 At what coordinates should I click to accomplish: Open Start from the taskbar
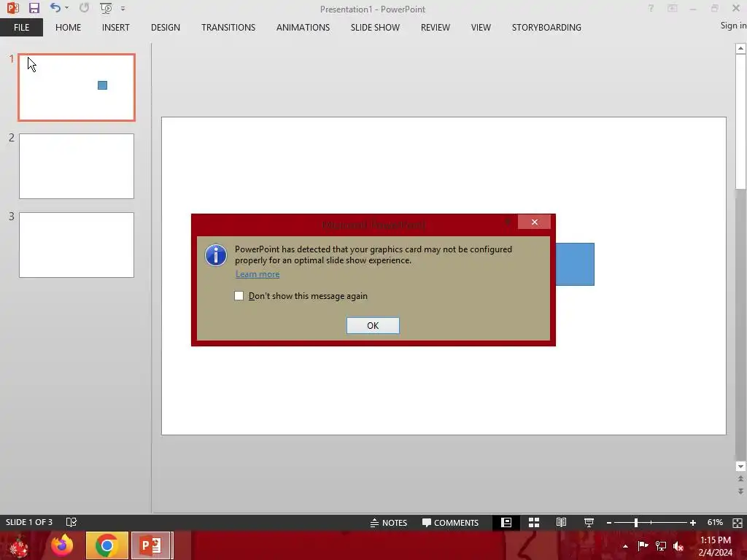click(18, 545)
